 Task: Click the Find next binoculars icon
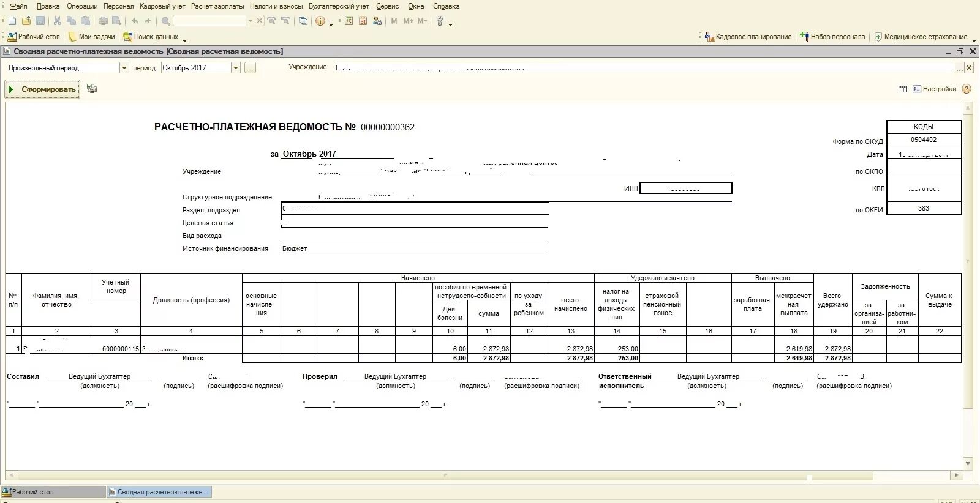point(272,21)
